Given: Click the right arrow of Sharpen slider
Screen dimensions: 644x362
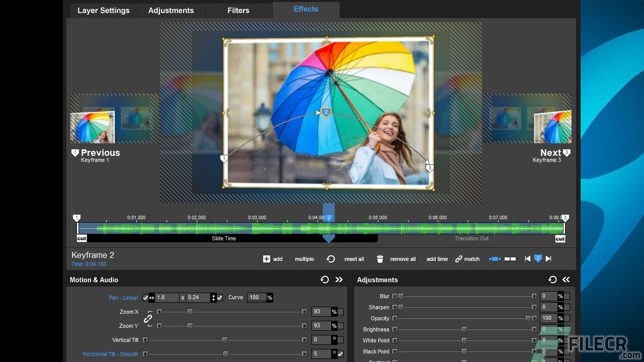Looking at the screenshot, I should coord(534,307).
